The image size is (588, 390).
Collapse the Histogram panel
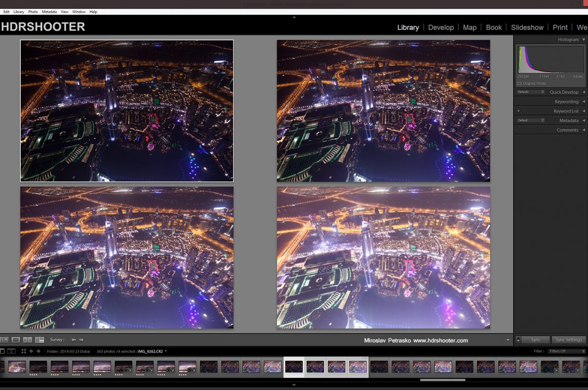[583, 40]
